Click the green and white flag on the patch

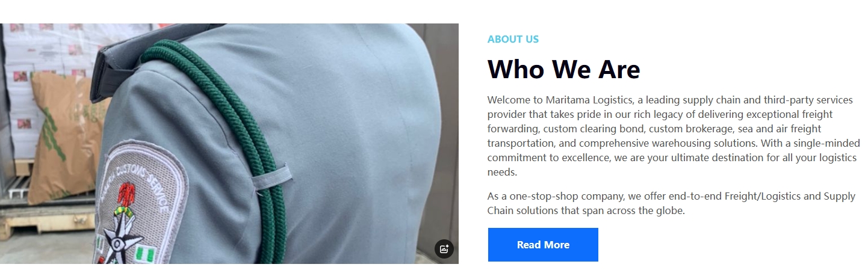point(143,255)
